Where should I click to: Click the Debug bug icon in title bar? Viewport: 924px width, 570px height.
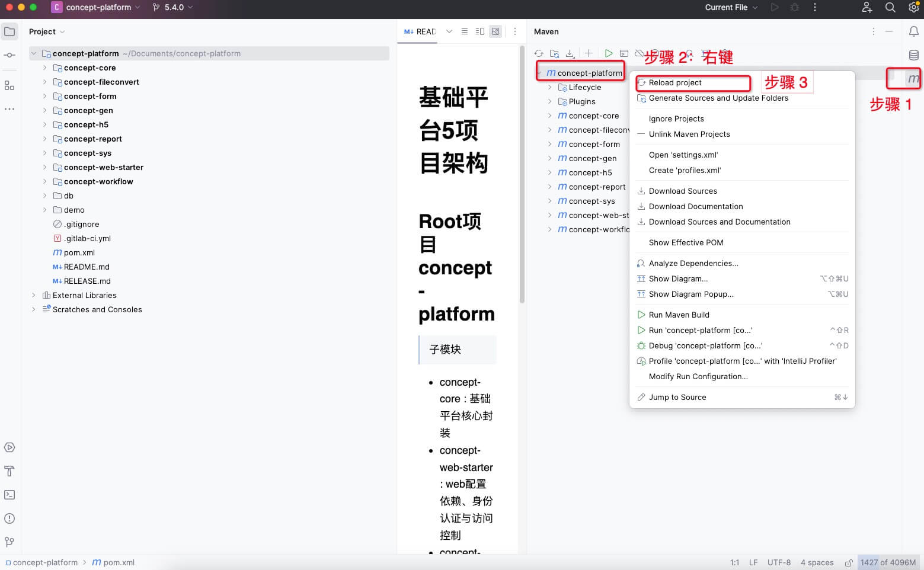coord(795,7)
